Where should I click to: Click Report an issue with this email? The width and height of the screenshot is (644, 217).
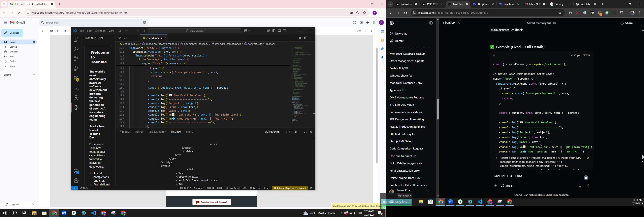click(x=212, y=202)
